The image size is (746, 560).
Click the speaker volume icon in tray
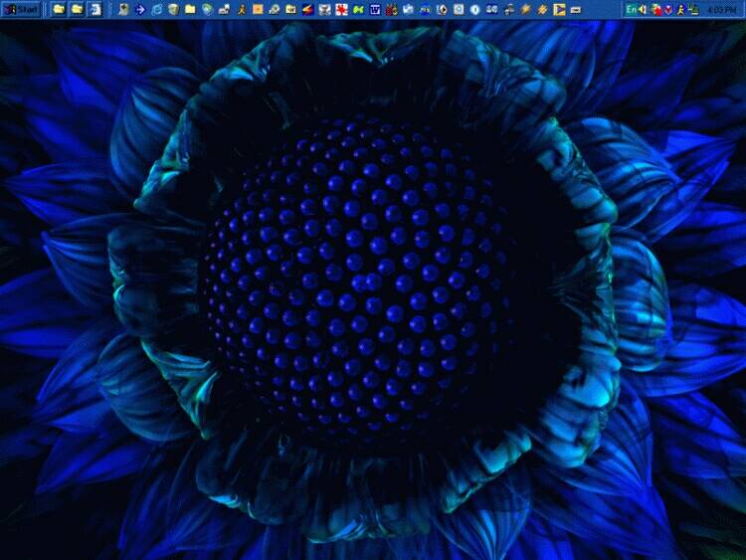pyautogui.click(x=644, y=9)
